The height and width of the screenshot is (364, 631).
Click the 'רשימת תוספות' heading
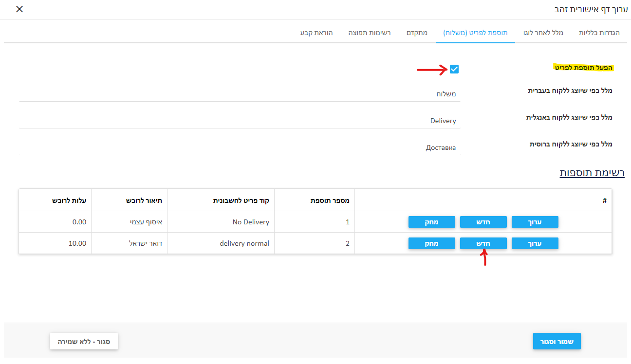592,173
